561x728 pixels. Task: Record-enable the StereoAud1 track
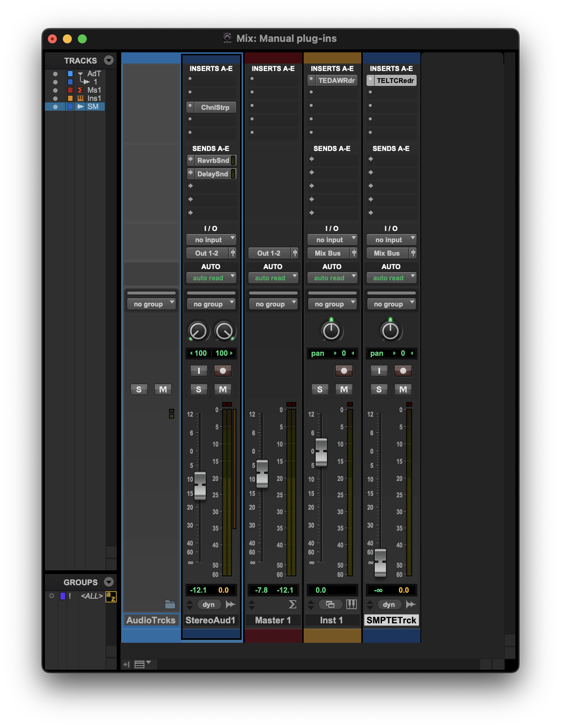(x=223, y=371)
